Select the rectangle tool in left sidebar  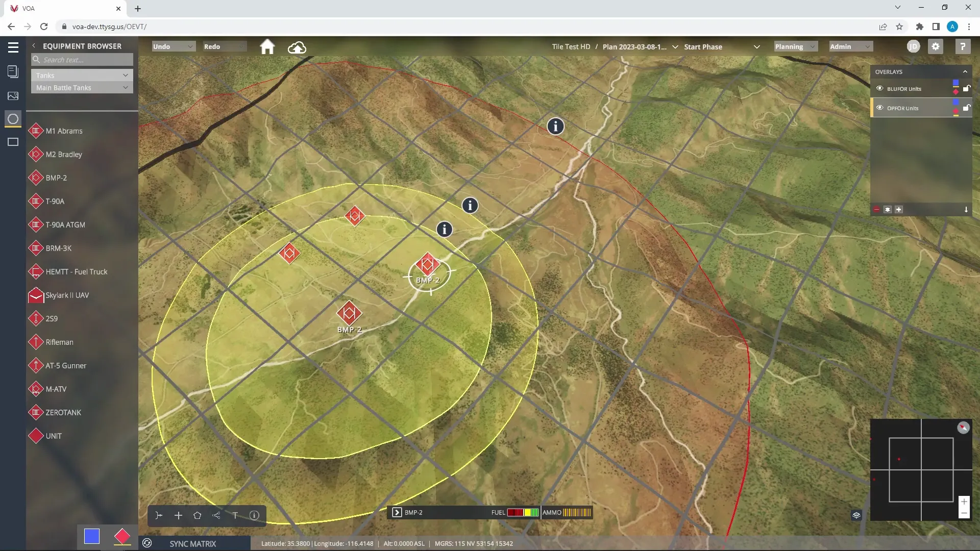(13, 142)
